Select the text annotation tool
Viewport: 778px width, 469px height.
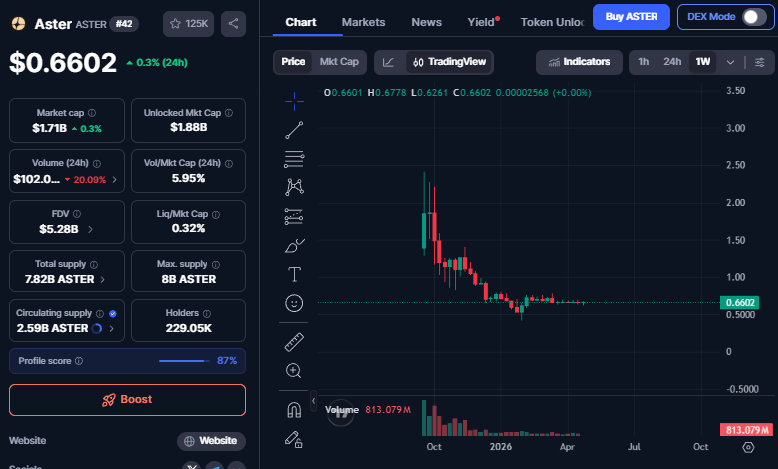(x=294, y=274)
